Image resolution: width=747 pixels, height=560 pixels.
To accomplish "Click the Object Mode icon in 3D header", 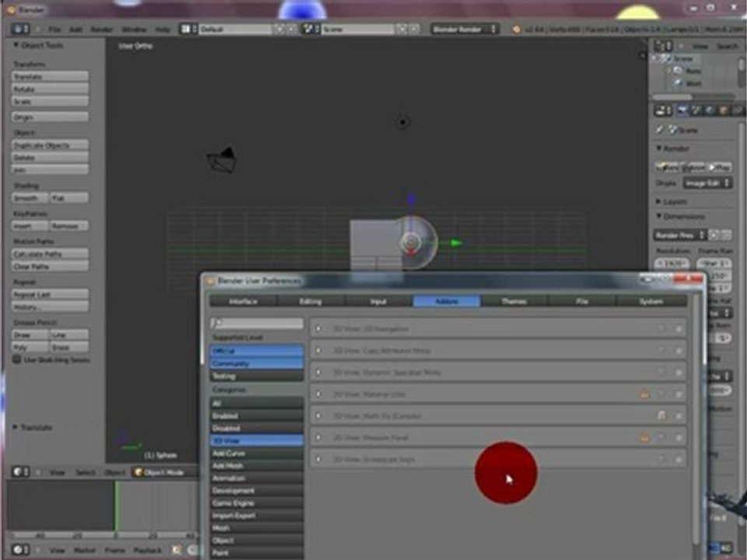I will [139, 472].
